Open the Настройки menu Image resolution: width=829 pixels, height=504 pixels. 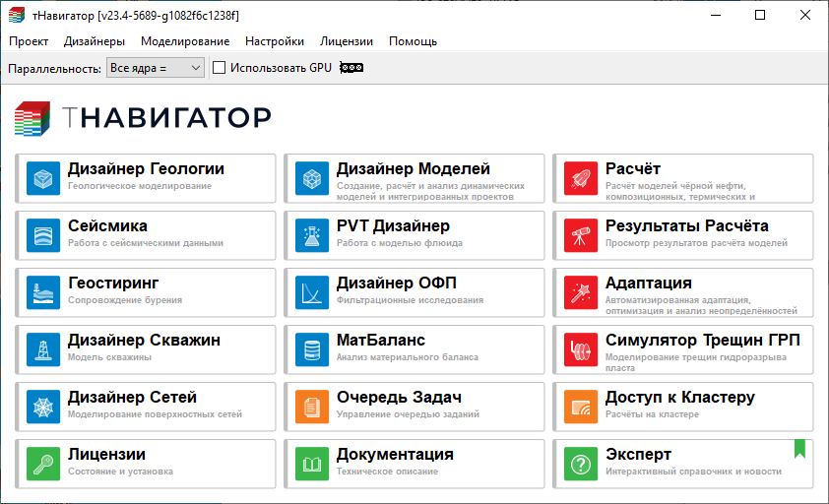click(275, 41)
